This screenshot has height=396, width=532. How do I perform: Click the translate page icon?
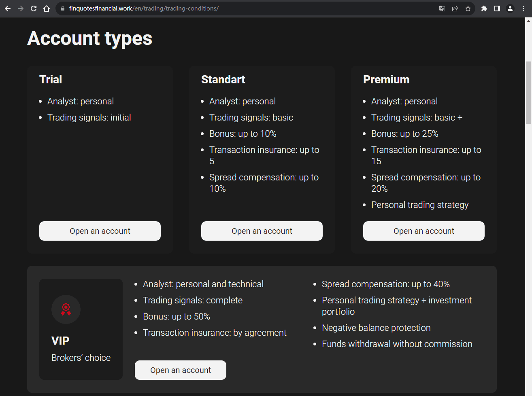click(x=442, y=8)
